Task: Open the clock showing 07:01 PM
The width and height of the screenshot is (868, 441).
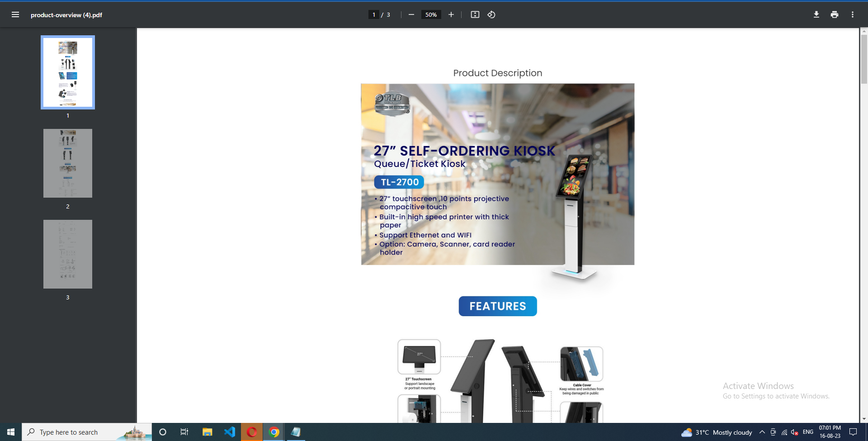Action: coord(830,432)
